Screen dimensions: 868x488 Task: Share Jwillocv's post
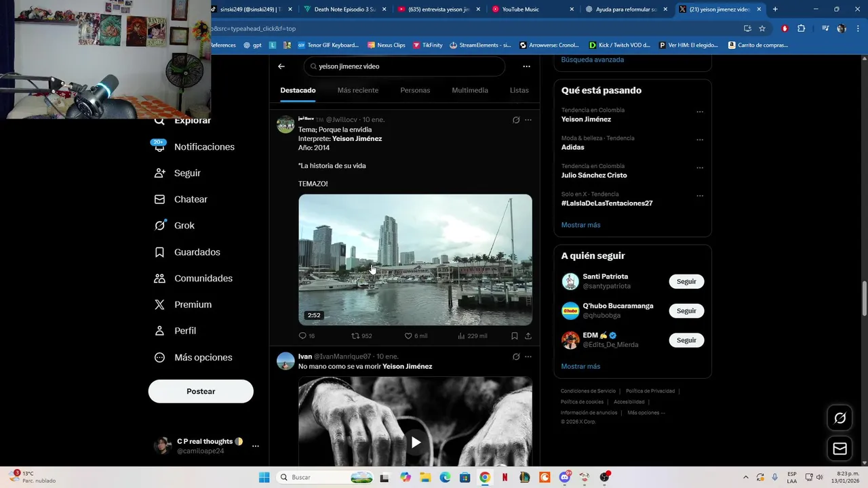pyautogui.click(x=528, y=335)
